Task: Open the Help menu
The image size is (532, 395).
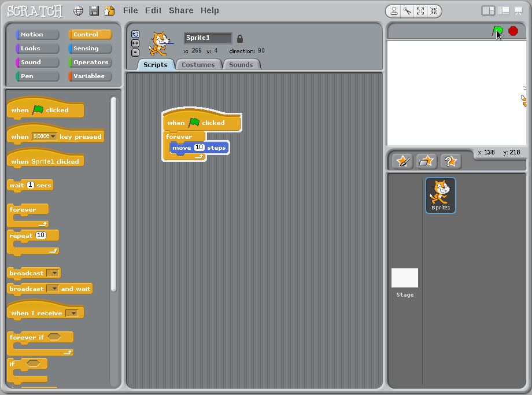Action: (x=210, y=10)
